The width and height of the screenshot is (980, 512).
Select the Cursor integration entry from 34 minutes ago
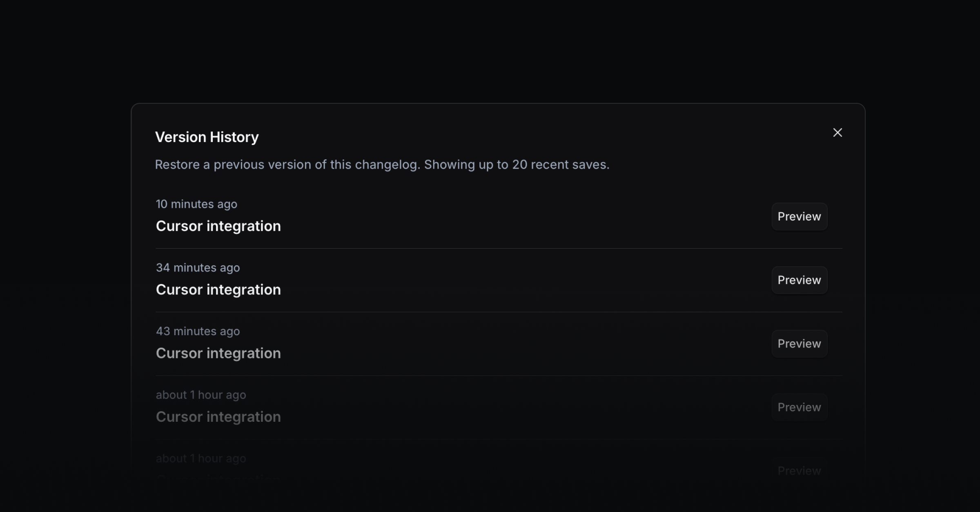point(218,290)
